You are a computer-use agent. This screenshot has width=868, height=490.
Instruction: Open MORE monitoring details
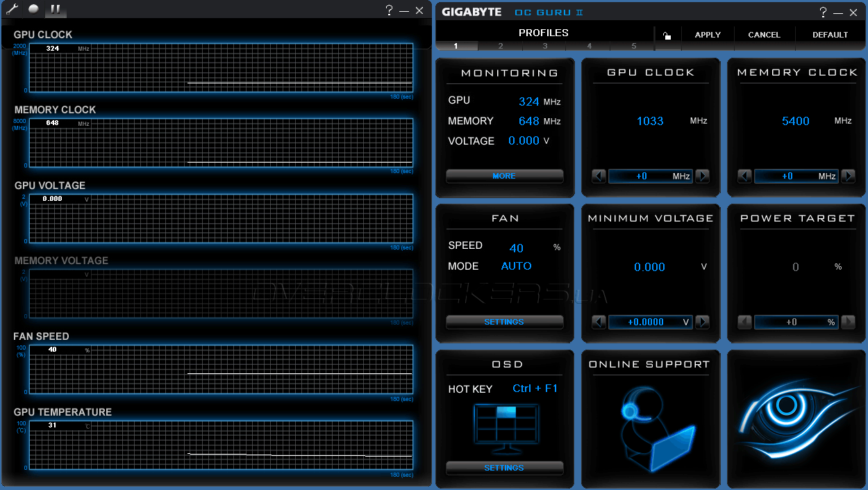tap(504, 176)
